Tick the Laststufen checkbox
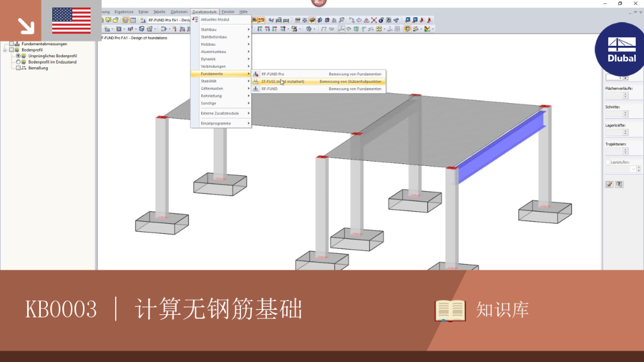This screenshot has width=644, height=362. pyautogui.click(x=608, y=162)
